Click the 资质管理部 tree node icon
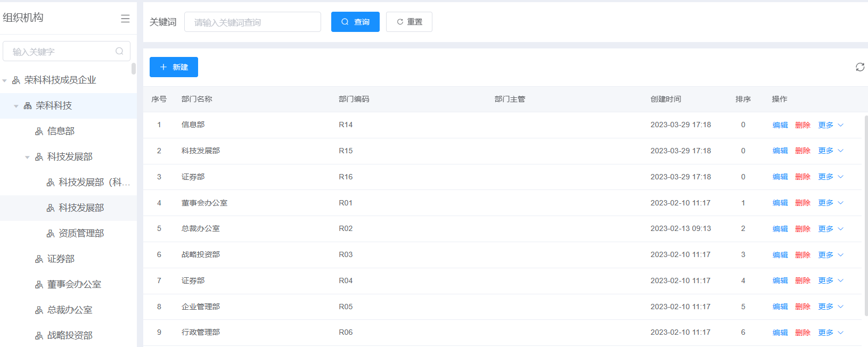The width and height of the screenshot is (868, 347). (51, 234)
